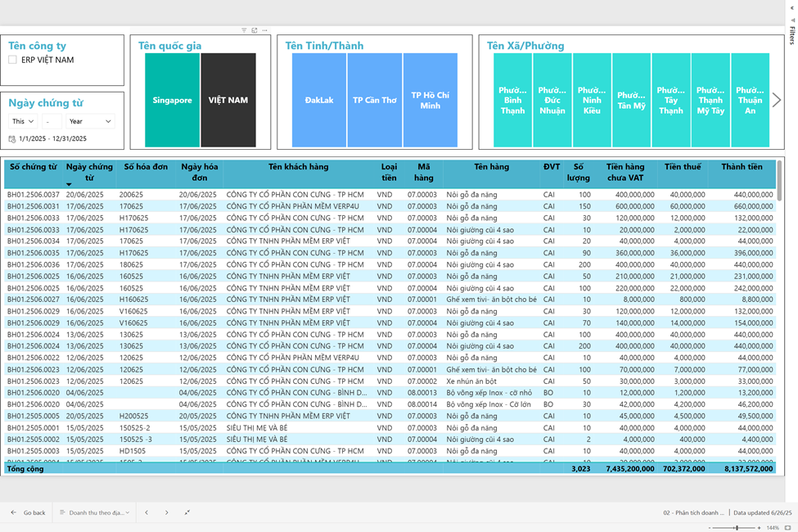The image size is (798, 532).
Task: Open the visual filter icon above Tên quốc gia
Action: [244, 30]
